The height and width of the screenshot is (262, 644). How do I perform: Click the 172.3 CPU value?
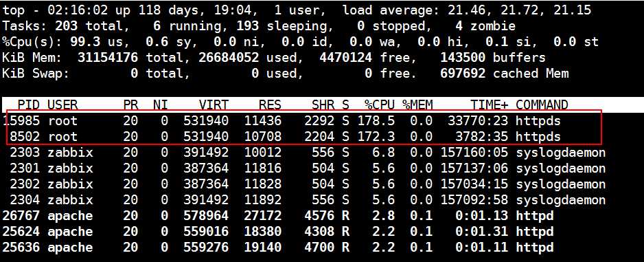pos(376,137)
